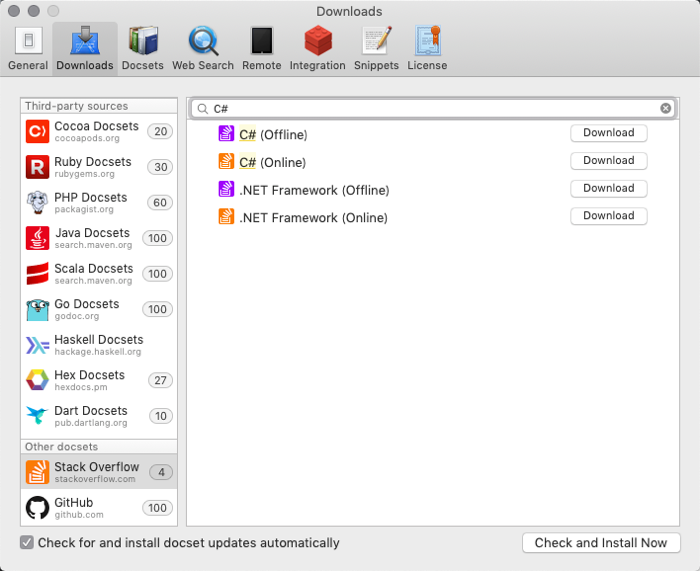Select Java Docsets search.maven.org subtitle
The image size is (700, 571).
tap(94, 245)
